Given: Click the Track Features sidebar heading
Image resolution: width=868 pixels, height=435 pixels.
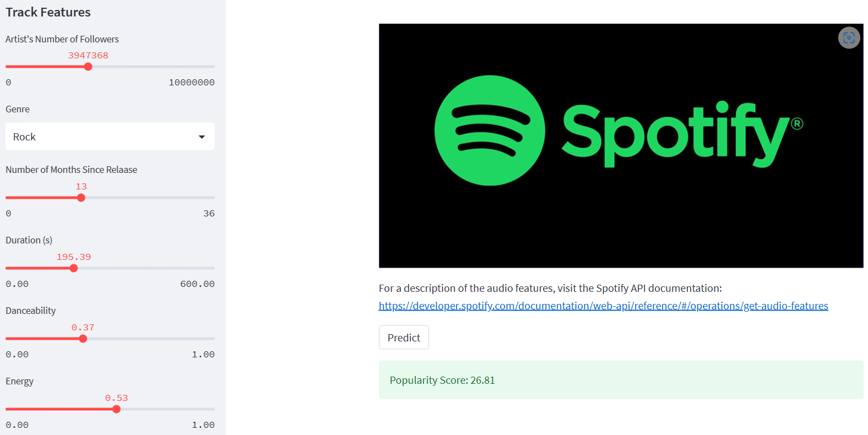Looking at the screenshot, I should pos(48,12).
